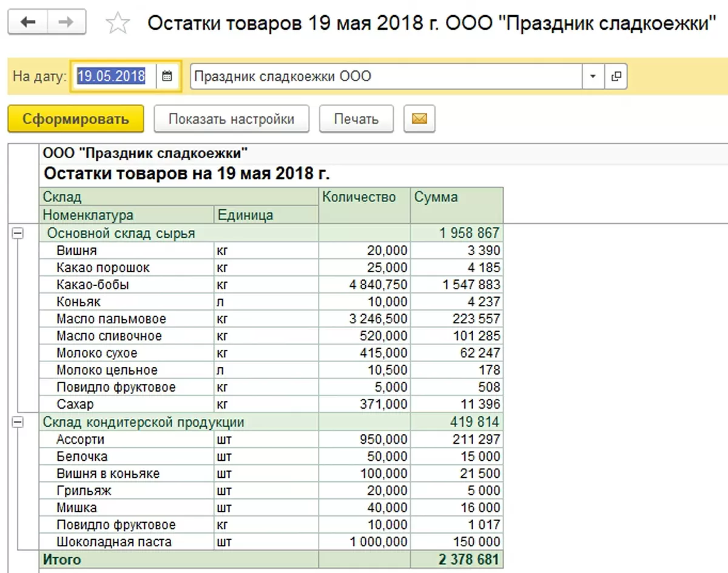728x573 pixels.
Task: Send report by email envelope icon
Action: (x=419, y=119)
